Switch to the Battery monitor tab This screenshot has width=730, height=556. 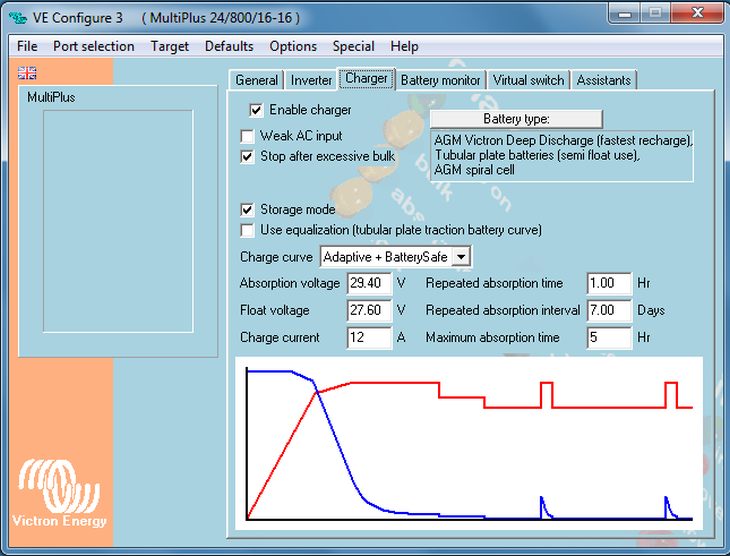point(441,81)
